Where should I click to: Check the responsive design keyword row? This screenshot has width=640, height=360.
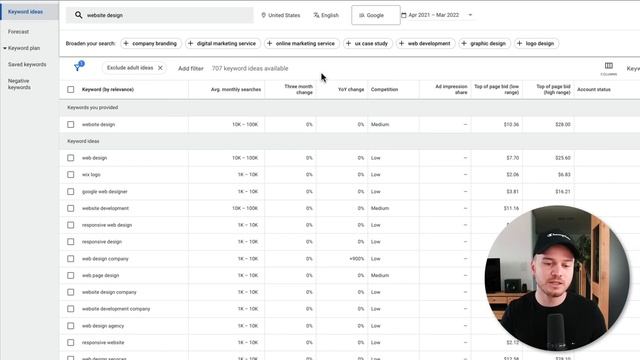(x=71, y=242)
